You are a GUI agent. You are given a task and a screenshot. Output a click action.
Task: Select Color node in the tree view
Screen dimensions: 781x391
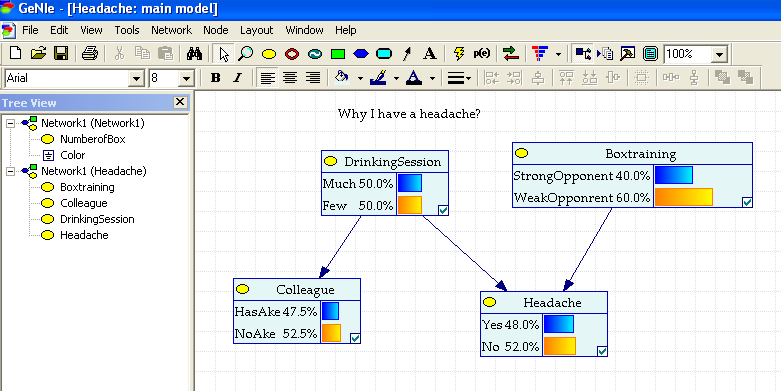73,155
